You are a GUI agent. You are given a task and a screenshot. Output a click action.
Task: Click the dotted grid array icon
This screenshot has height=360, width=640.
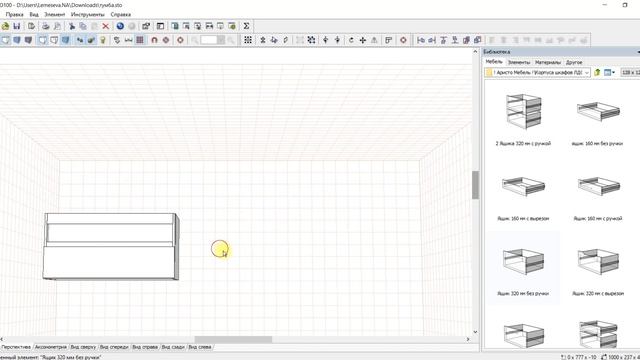(x=248, y=40)
